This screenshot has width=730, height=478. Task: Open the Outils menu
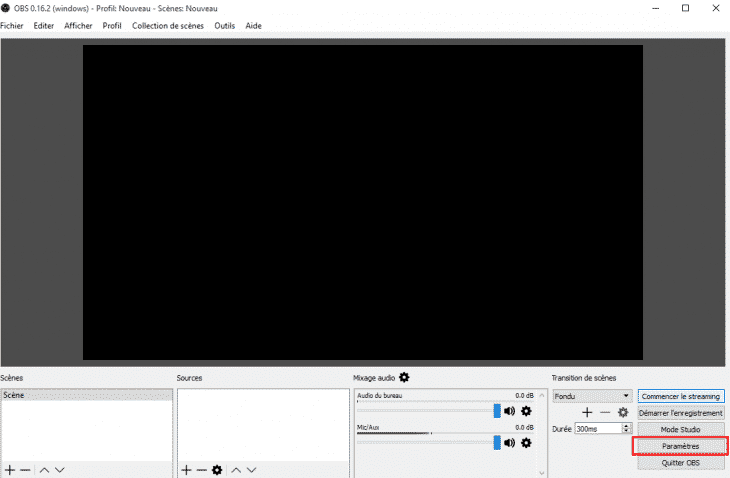(224, 25)
